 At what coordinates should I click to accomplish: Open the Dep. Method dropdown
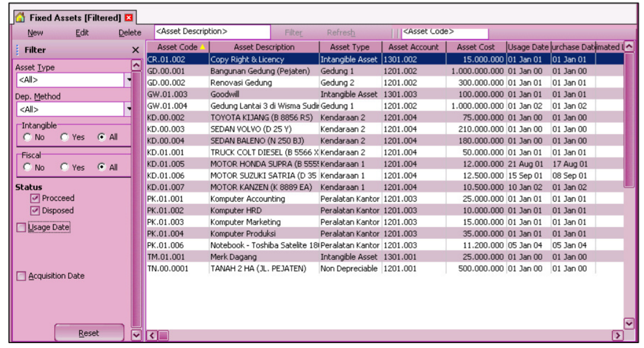129,109
